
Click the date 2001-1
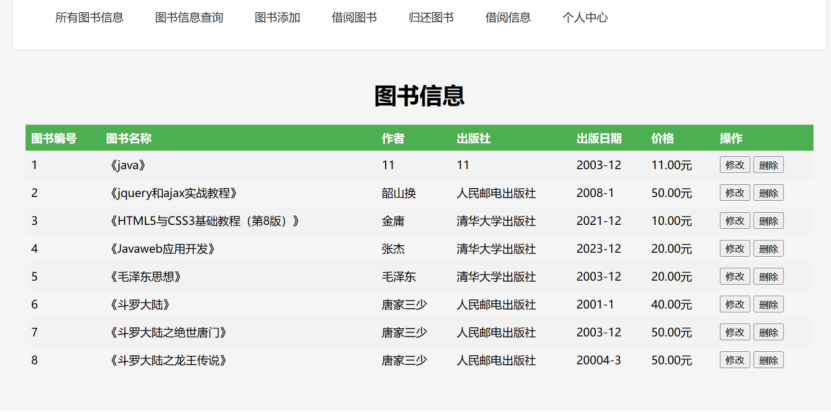[x=595, y=304]
